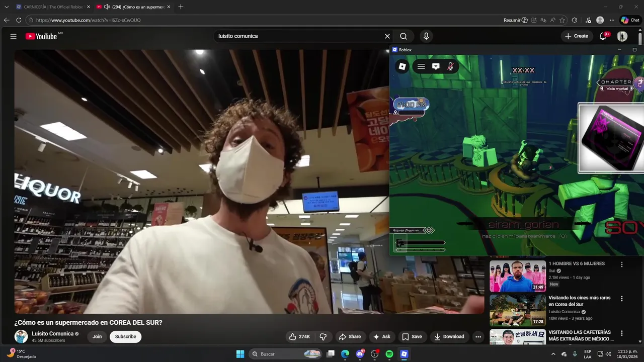
Task: Go to the YouTube home logo
Action: pyautogui.click(x=41, y=36)
